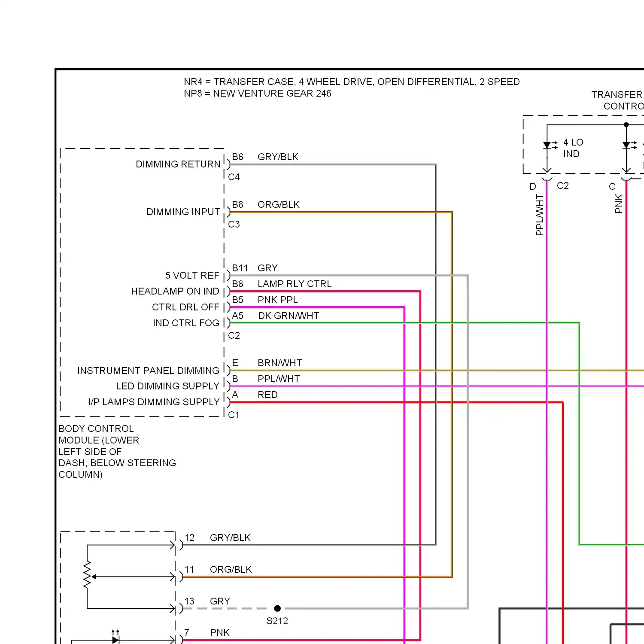This screenshot has height=644, width=644.
Task: Click the 'INSTRUMENT PANEL DIMMING' label
Action: click(149, 371)
